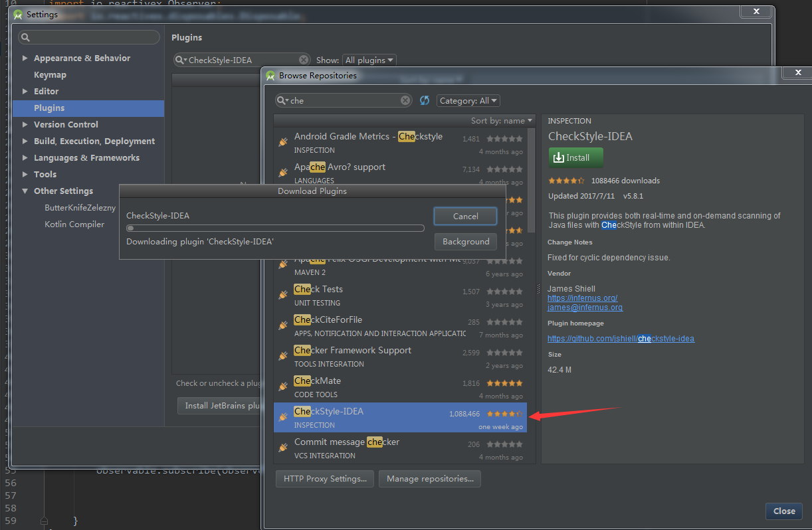Image resolution: width=812 pixels, height=530 pixels.
Task: Open HTTP Proxy Settings
Action: 325,479
